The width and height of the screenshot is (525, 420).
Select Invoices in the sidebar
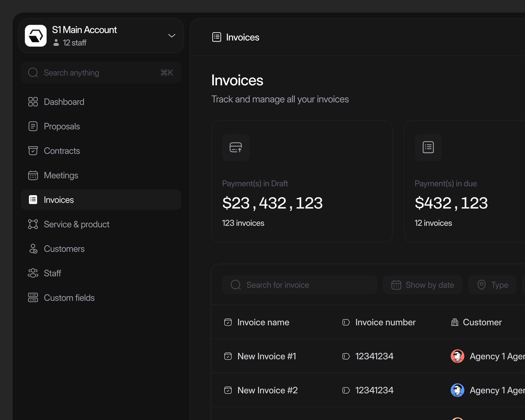point(101,200)
